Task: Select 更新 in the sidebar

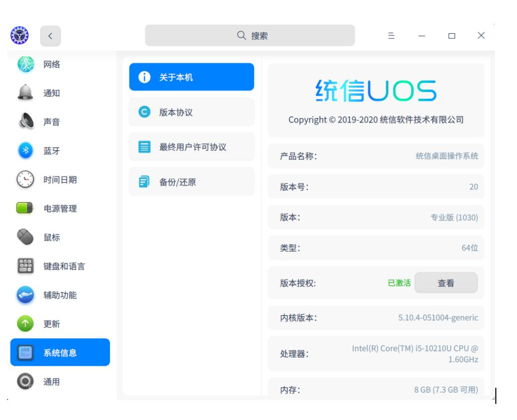Action: [x=60, y=324]
